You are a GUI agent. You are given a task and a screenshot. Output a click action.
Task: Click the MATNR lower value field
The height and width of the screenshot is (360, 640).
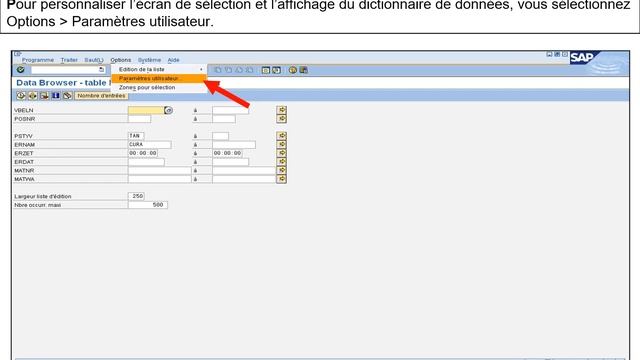tap(160, 171)
